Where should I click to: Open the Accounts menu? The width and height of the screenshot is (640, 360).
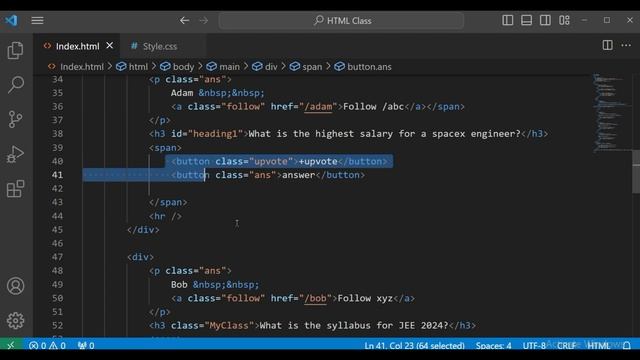[16, 286]
